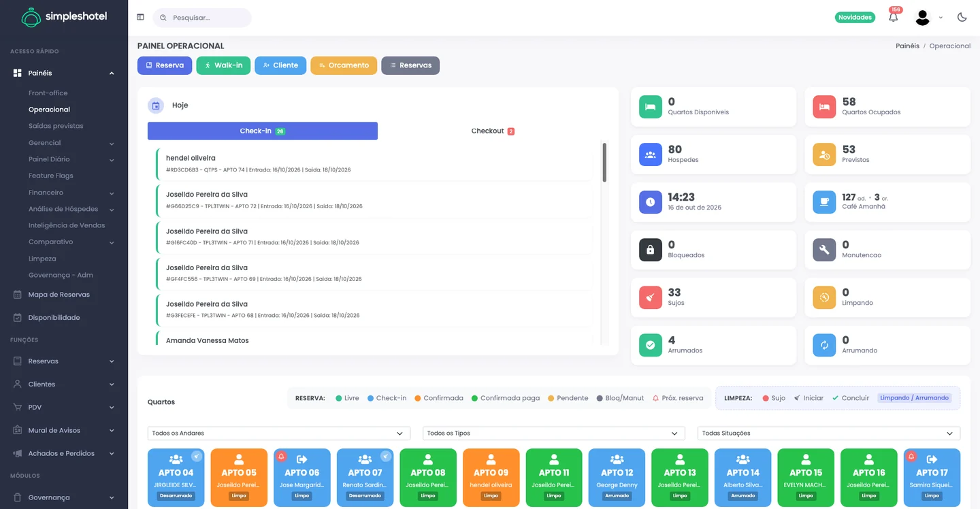Click the Limpando icon
The image size is (980, 509).
coord(824,297)
